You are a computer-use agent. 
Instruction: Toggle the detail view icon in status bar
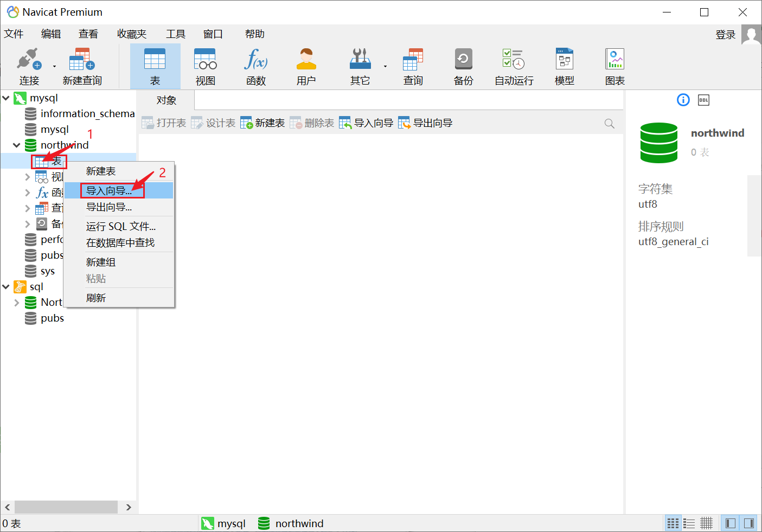pos(706,523)
